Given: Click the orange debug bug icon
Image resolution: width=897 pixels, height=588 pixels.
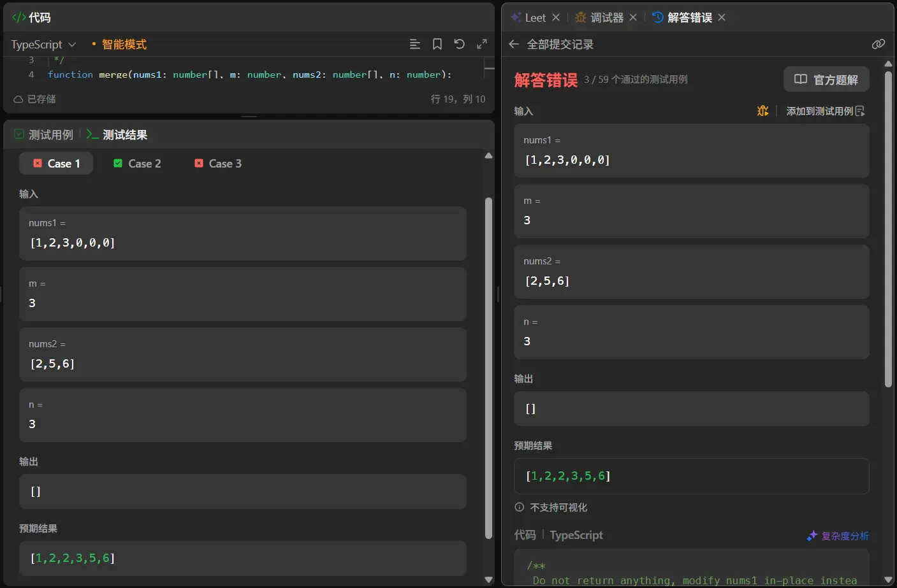Looking at the screenshot, I should coord(762,111).
